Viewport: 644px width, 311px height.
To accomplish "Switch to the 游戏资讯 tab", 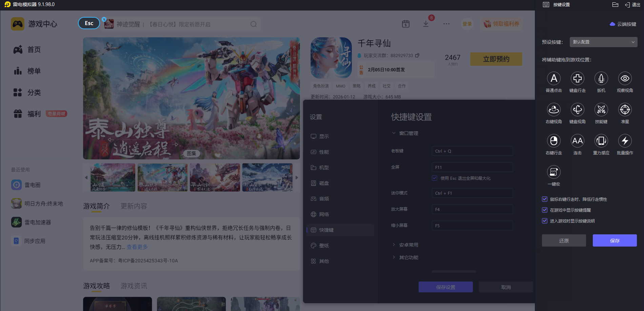I will click(134, 286).
